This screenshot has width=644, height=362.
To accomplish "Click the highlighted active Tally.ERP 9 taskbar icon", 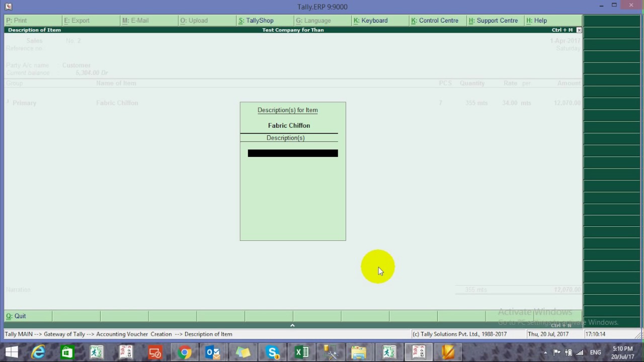I will coord(419,352).
